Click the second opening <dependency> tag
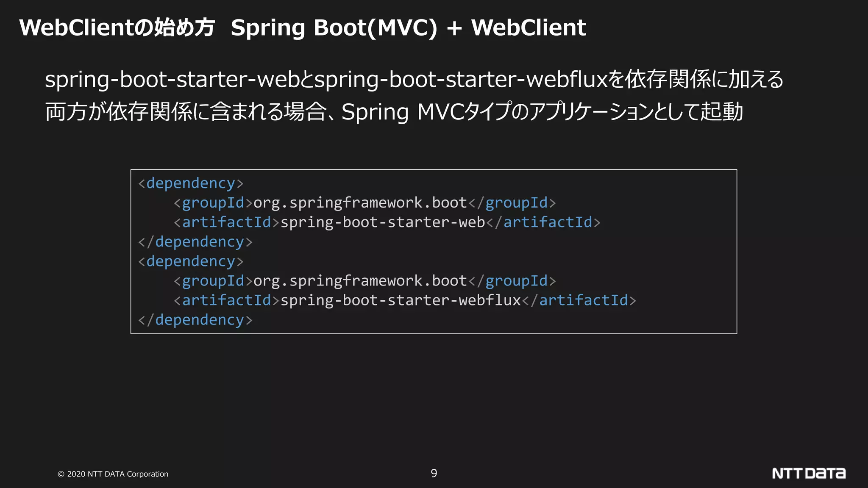Viewport: 868px width, 488px height. tap(191, 261)
